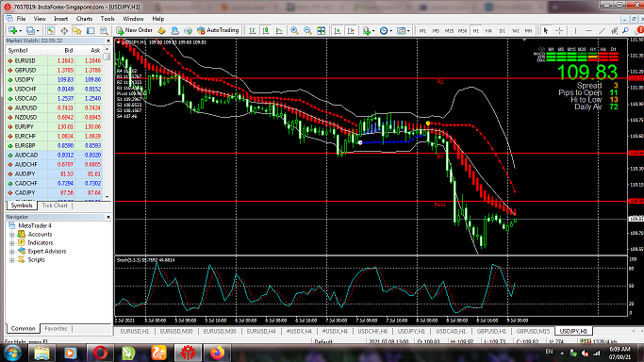Open the Insert menu
This screenshot has height=362, width=644.
[x=60, y=19]
